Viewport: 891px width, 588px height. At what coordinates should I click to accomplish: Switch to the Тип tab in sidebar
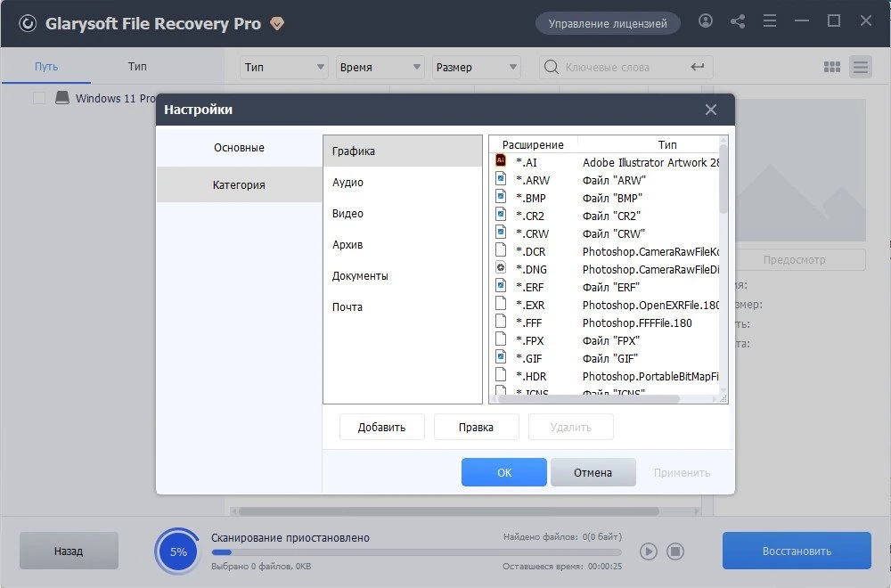pyautogui.click(x=137, y=67)
